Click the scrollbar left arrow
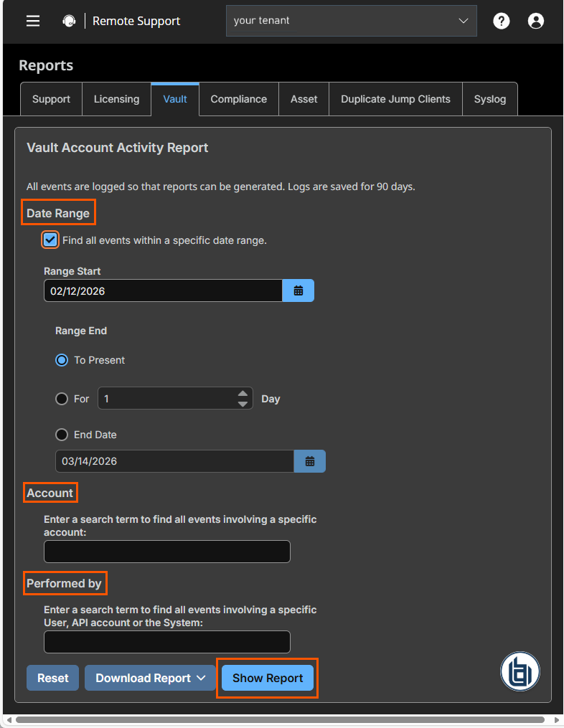 click(x=9, y=720)
